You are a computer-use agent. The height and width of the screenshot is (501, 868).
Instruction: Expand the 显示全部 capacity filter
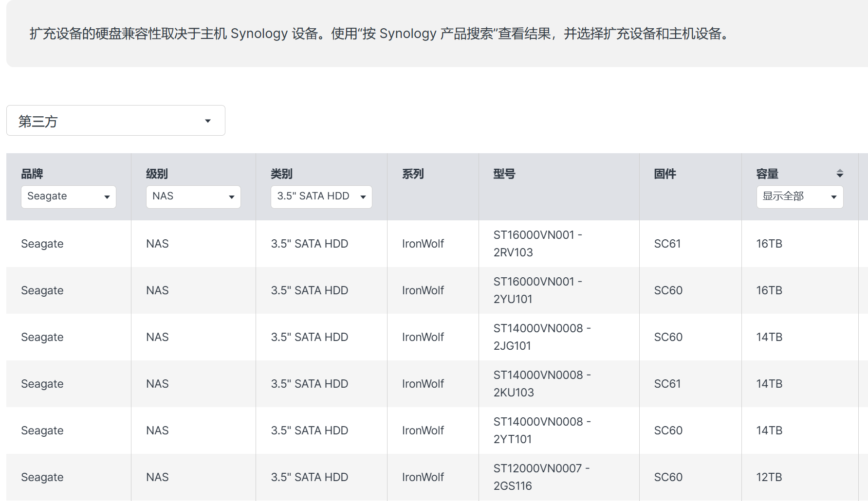tap(799, 197)
